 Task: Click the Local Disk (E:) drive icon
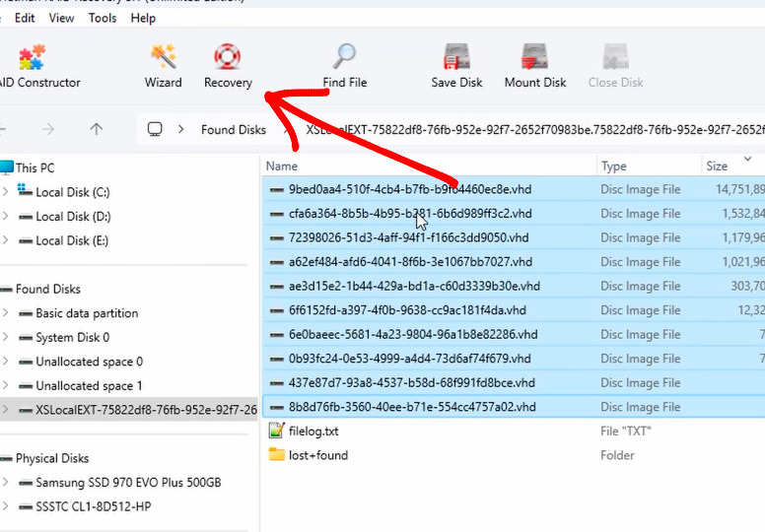[x=26, y=241]
